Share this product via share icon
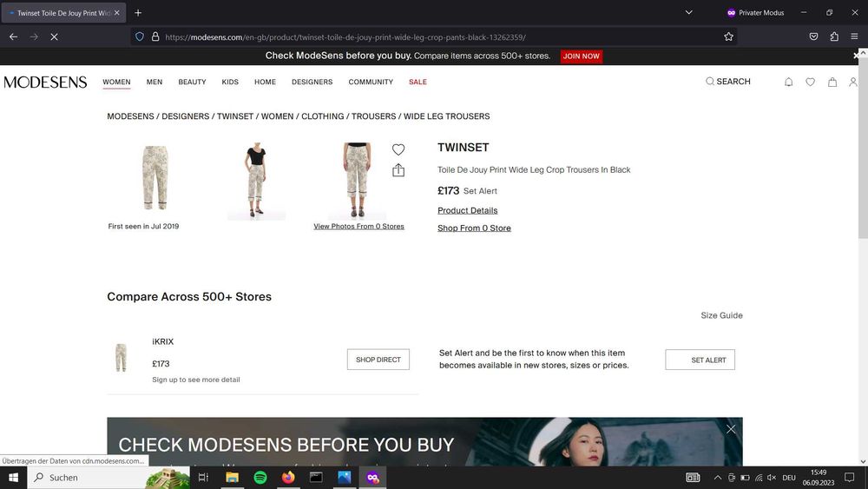This screenshot has height=489, width=868. coord(398,170)
